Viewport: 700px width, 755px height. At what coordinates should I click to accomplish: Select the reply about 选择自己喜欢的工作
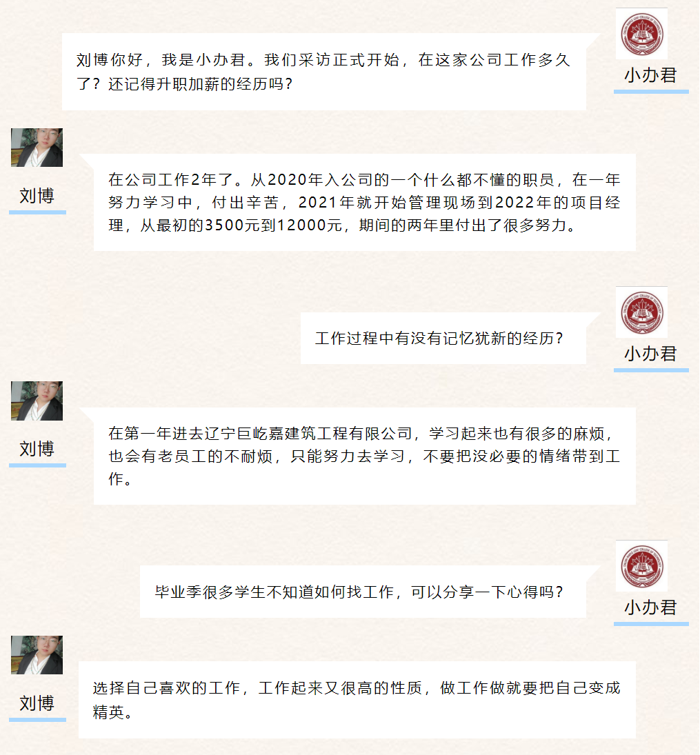[357, 700]
